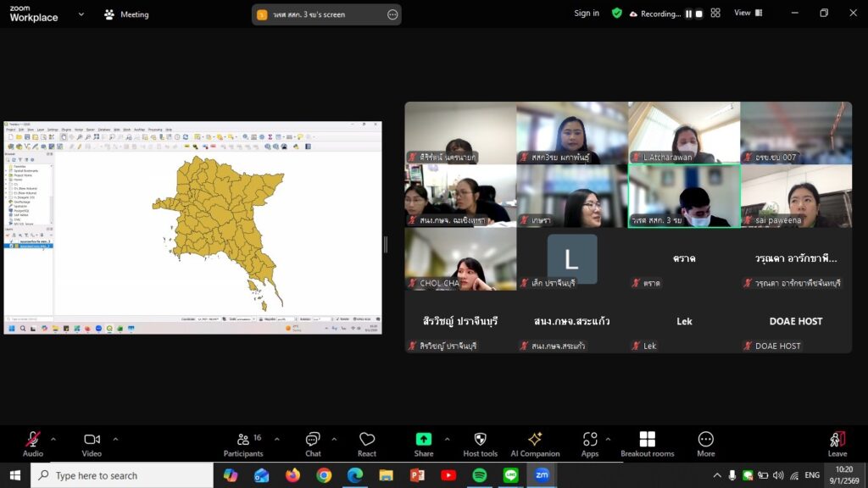Expand the video options arrow beside Video
Viewport: 868px width, 488px height.
point(115,439)
